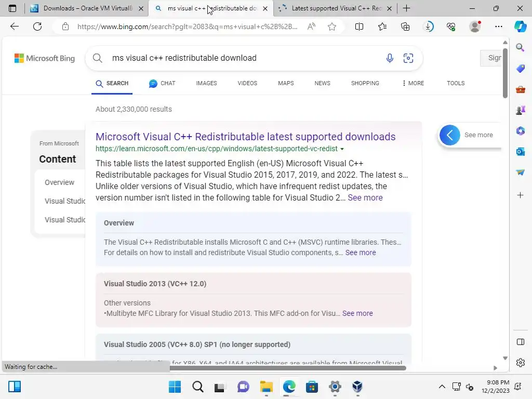Open Settings and more ellipsis menu
This screenshot has width=532, height=399.
498,26
